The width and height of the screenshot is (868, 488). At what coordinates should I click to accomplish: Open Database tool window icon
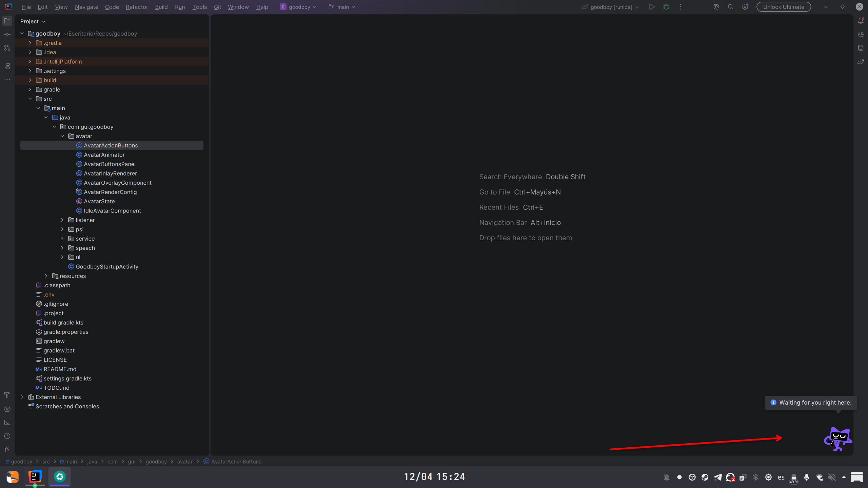tap(861, 48)
